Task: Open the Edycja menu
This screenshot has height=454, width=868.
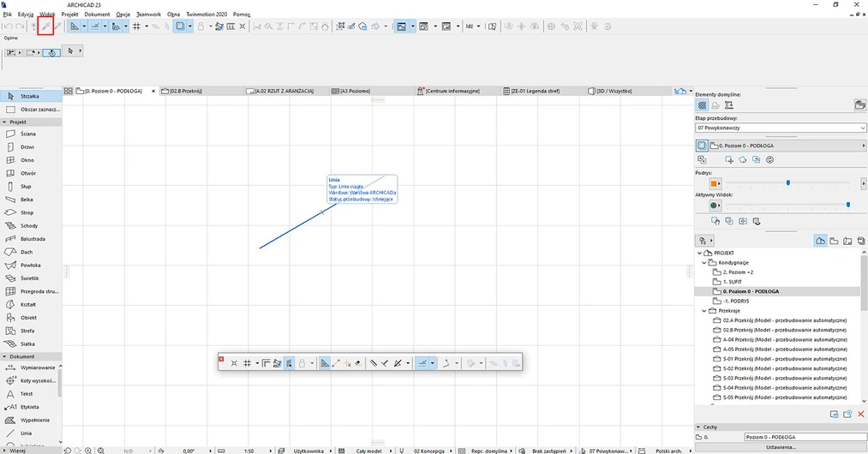Action: pyautogui.click(x=26, y=15)
